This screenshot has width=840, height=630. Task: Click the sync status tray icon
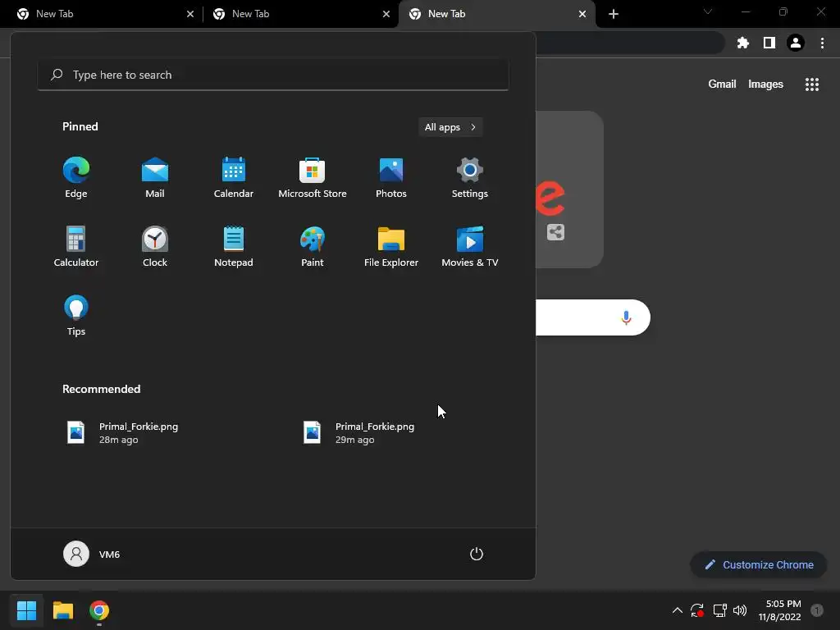(697, 610)
